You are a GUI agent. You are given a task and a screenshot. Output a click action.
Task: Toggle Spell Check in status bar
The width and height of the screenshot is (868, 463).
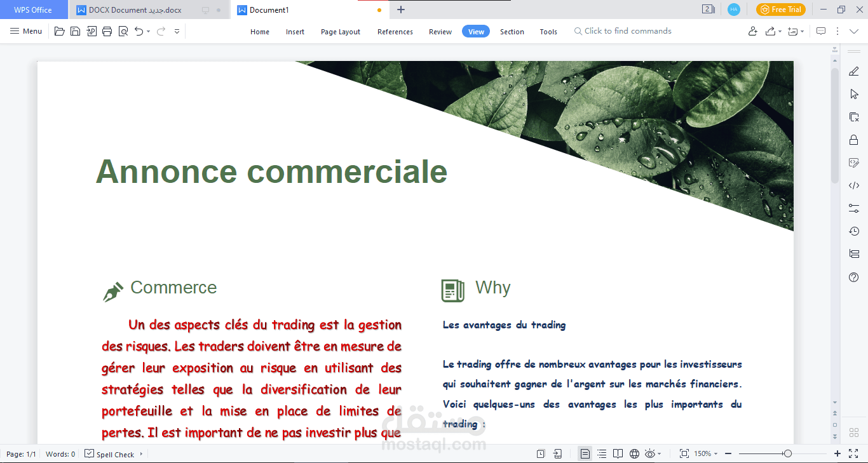point(109,454)
